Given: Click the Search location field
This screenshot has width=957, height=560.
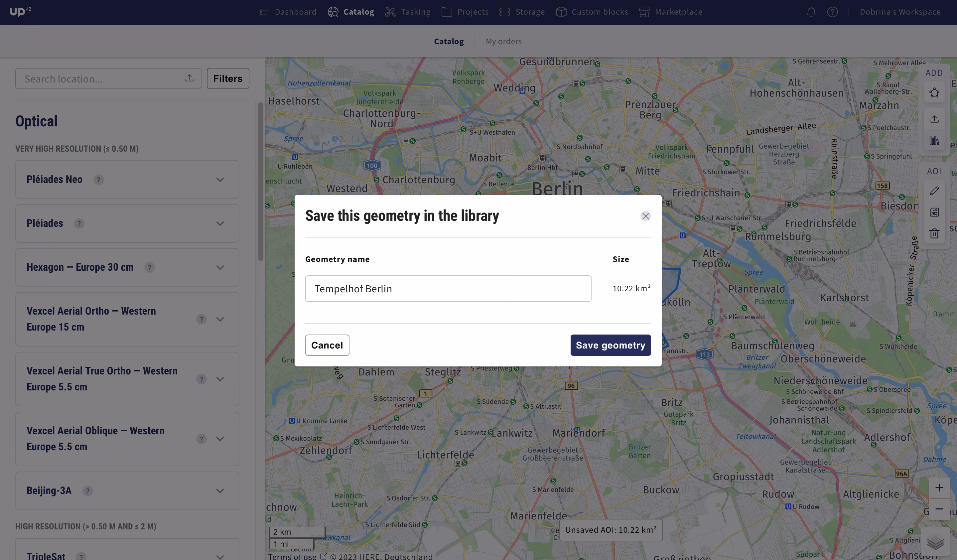Looking at the screenshot, I should click(x=108, y=78).
